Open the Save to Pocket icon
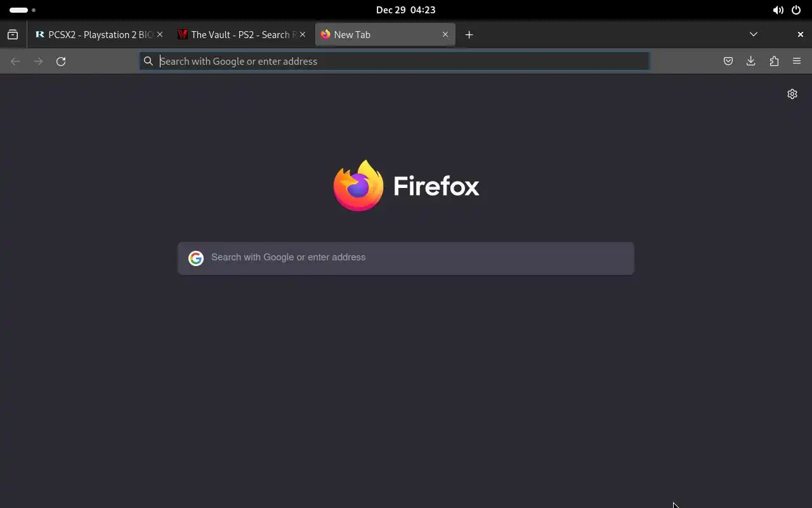Screen dimensions: 812x508 pyautogui.click(x=728, y=62)
